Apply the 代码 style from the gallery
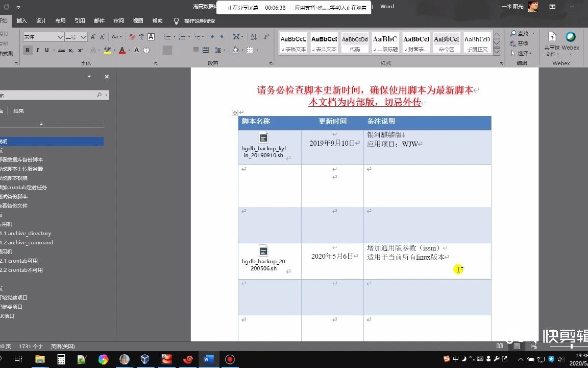 pyautogui.click(x=354, y=43)
